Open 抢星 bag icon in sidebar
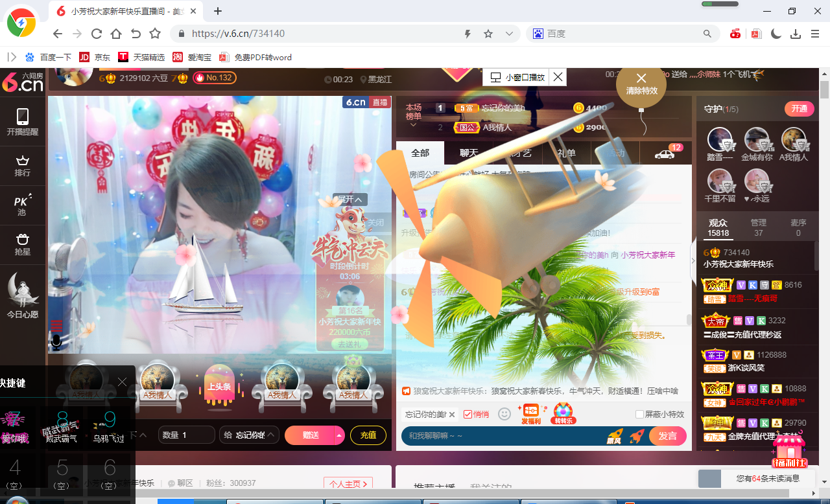This screenshot has width=830, height=504. pos(23,244)
